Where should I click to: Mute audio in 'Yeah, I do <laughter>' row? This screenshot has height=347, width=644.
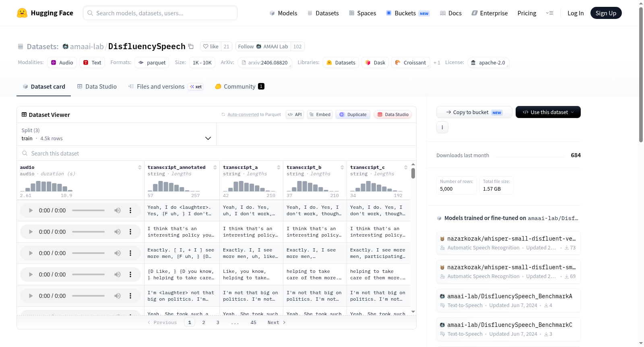coord(117,210)
